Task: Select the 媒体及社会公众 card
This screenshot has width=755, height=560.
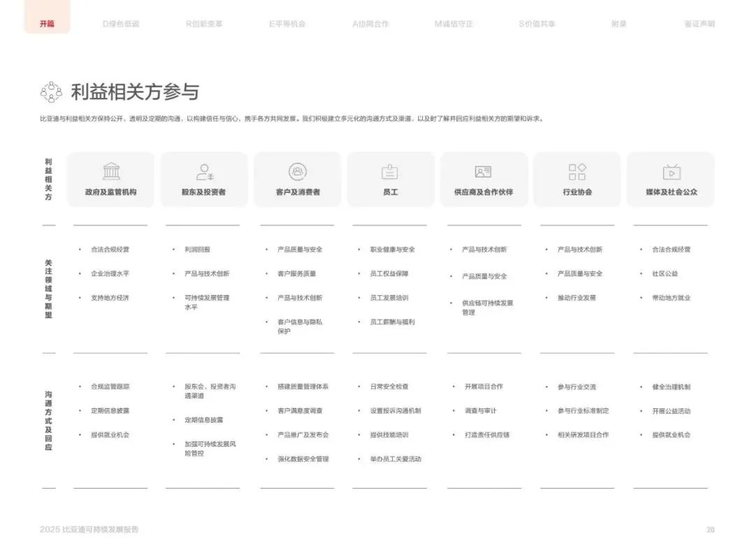Action: pyautogui.click(x=671, y=180)
